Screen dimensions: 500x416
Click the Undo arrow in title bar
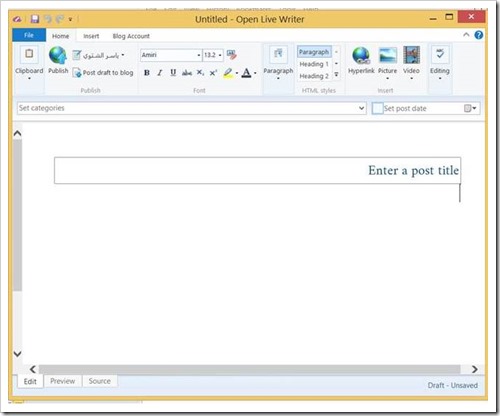coord(48,19)
